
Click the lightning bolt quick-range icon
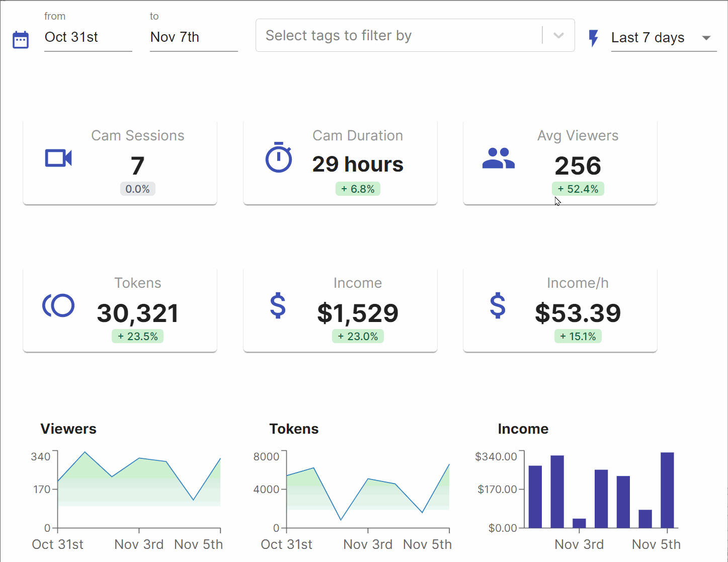[x=594, y=38]
